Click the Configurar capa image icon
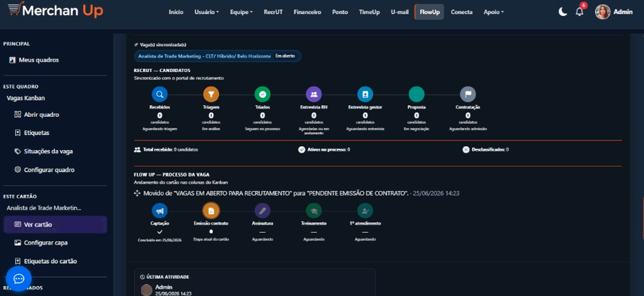This screenshot has width=644, height=296. pyautogui.click(x=17, y=243)
